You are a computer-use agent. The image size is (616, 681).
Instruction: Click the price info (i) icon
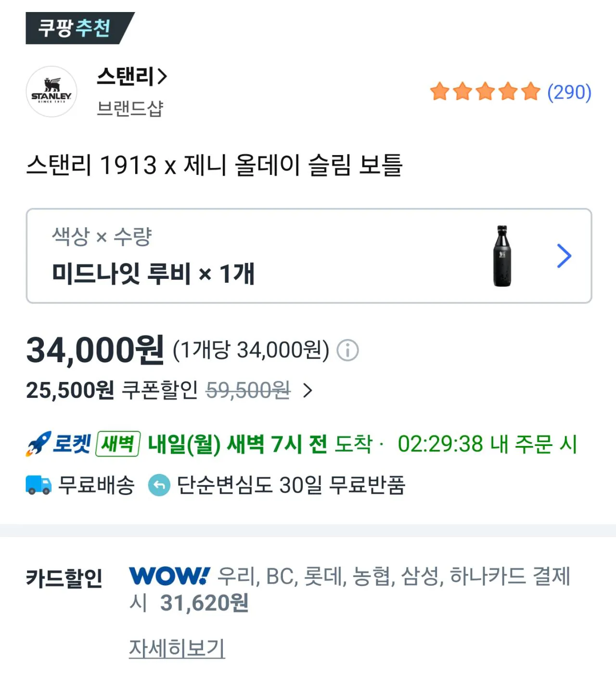[347, 351]
